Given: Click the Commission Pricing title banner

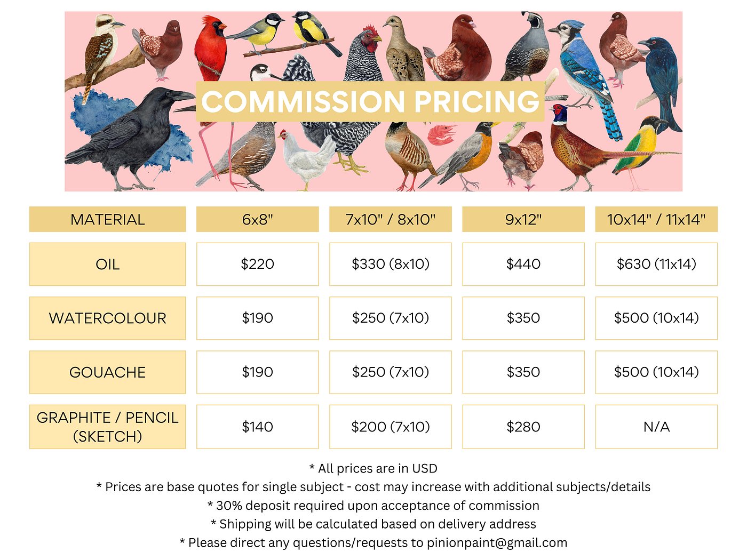Looking at the screenshot, I should pos(370,101).
